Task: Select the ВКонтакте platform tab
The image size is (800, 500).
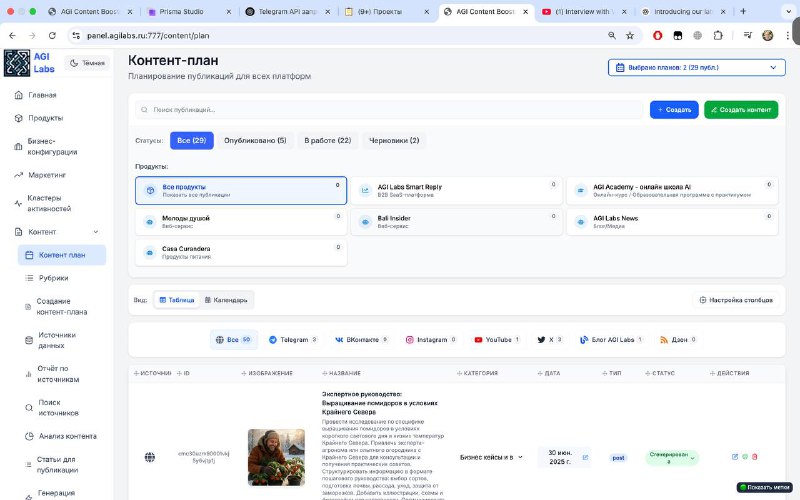Action: 361,339
